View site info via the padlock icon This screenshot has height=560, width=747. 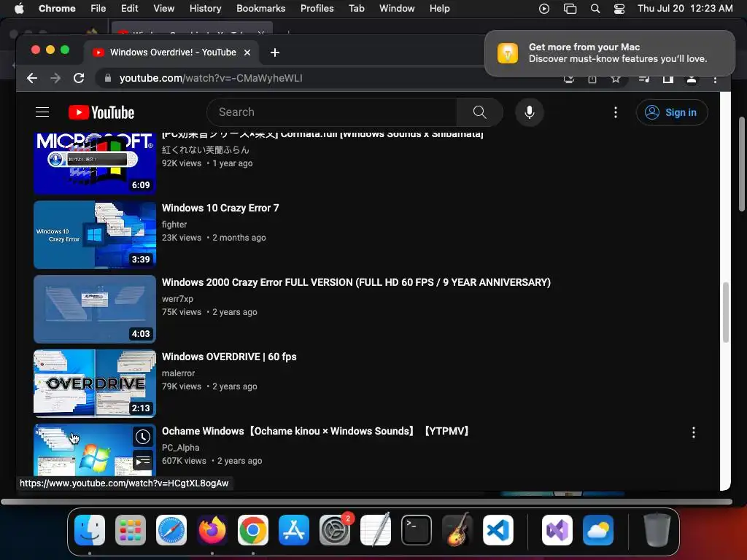(x=108, y=78)
